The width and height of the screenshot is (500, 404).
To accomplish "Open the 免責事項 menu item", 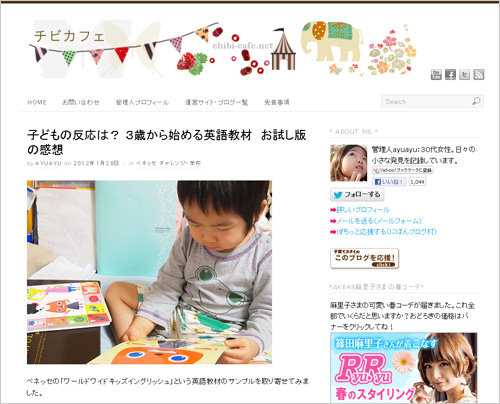I will click(x=277, y=102).
